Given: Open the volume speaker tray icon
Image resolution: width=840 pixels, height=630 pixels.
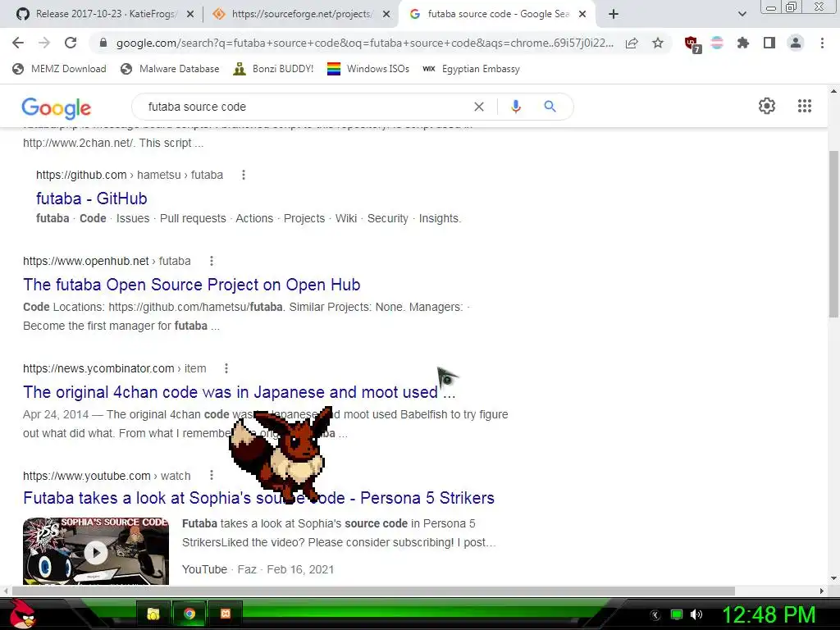Looking at the screenshot, I should [x=696, y=614].
